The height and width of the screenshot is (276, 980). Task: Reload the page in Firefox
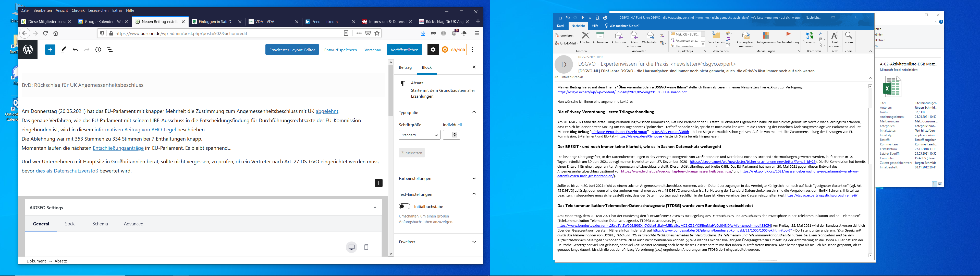45,33
